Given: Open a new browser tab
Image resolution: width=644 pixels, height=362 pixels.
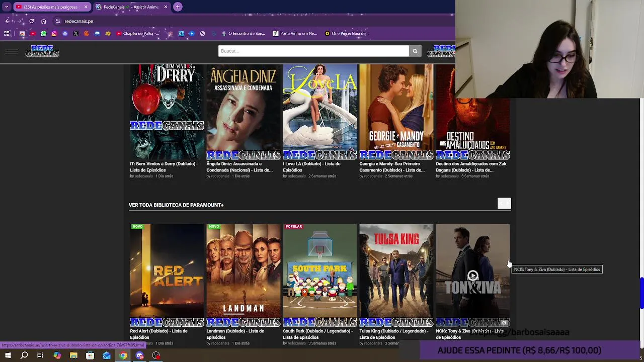Looking at the screenshot, I should point(178,7).
